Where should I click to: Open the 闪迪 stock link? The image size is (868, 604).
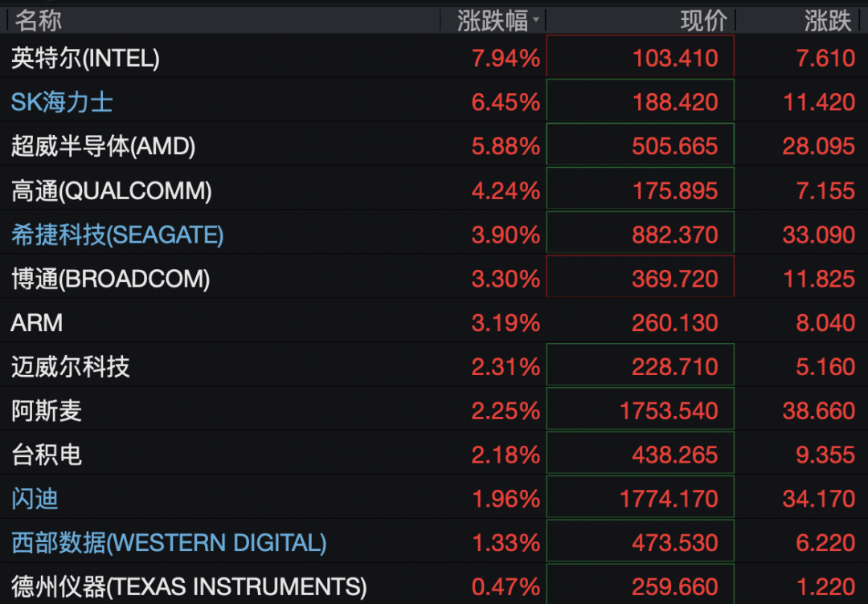35,499
